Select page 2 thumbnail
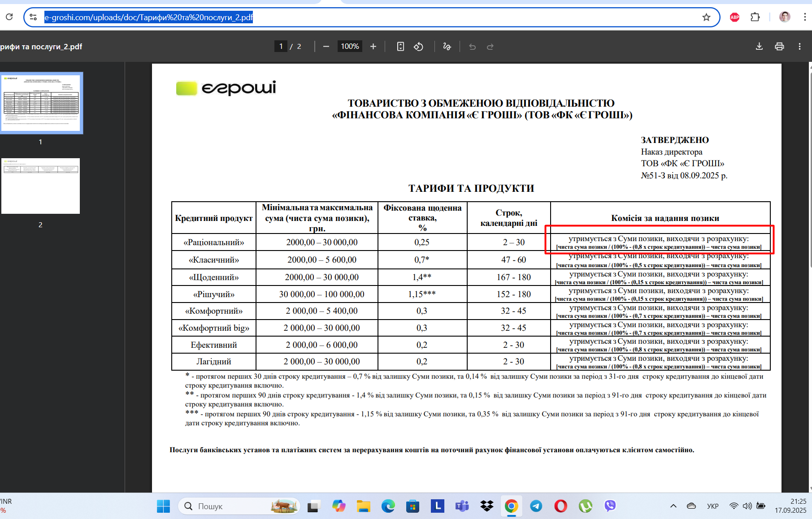812x519 pixels. [40, 186]
